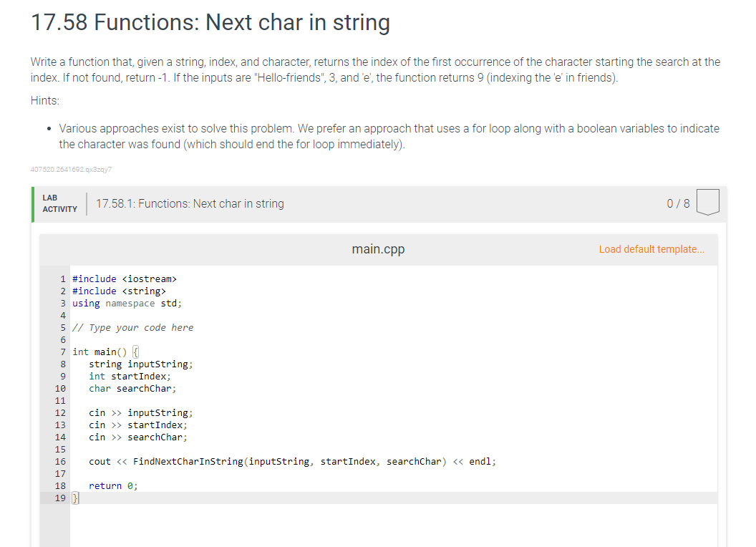
Task: Click code line 'cin >> inputString;'
Action: coord(140,413)
